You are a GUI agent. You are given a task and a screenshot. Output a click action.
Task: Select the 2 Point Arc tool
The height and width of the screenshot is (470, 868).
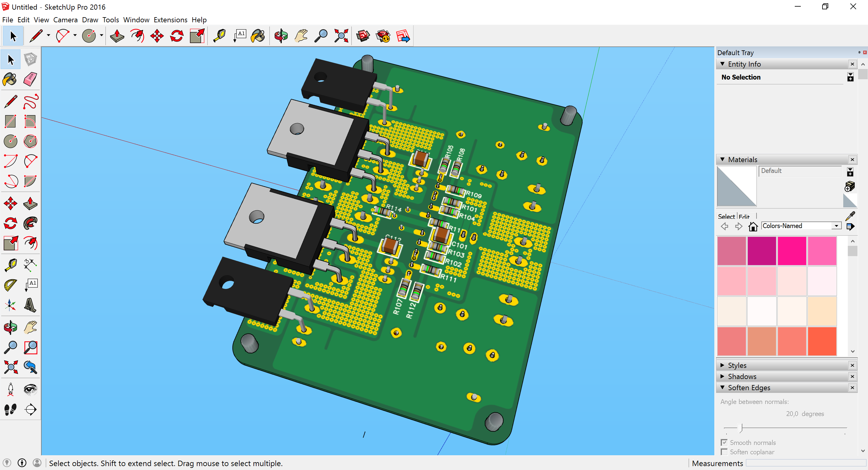pos(11,161)
